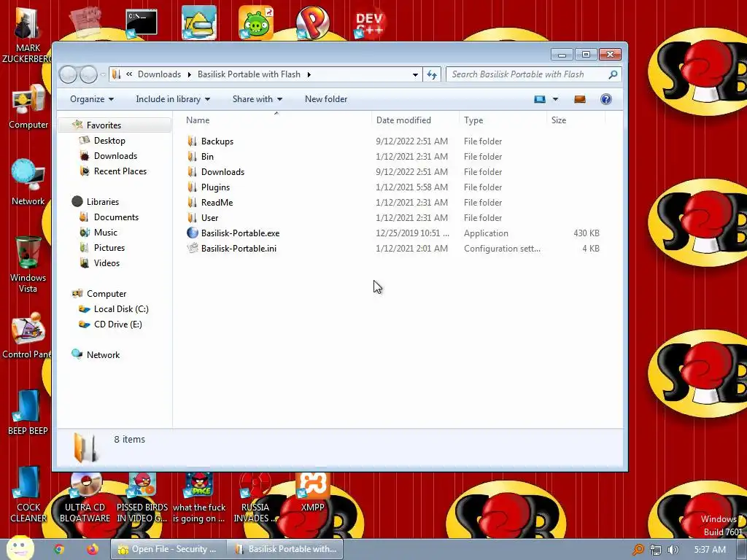Select the Basilisk-Portable.exe application icon
The width and height of the screenshot is (747, 560).
pos(192,233)
